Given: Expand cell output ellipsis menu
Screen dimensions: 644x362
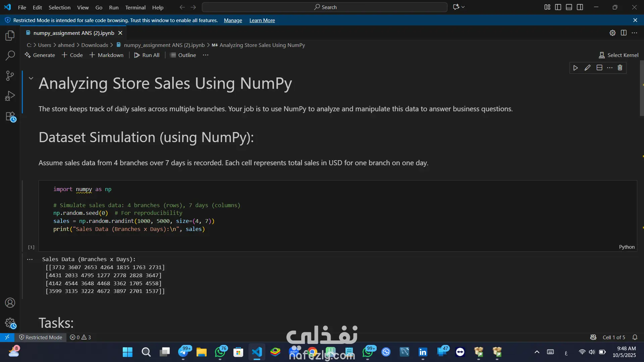Looking at the screenshot, I should click(30, 259).
